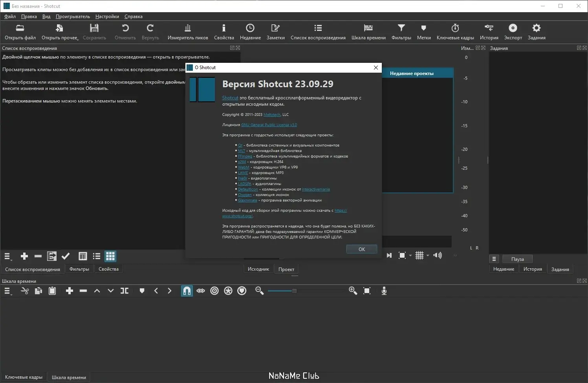Screen dimensions: 588x383
Task: Click the timeline zoom-in magnifier icon
Action: (x=353, y=291)
